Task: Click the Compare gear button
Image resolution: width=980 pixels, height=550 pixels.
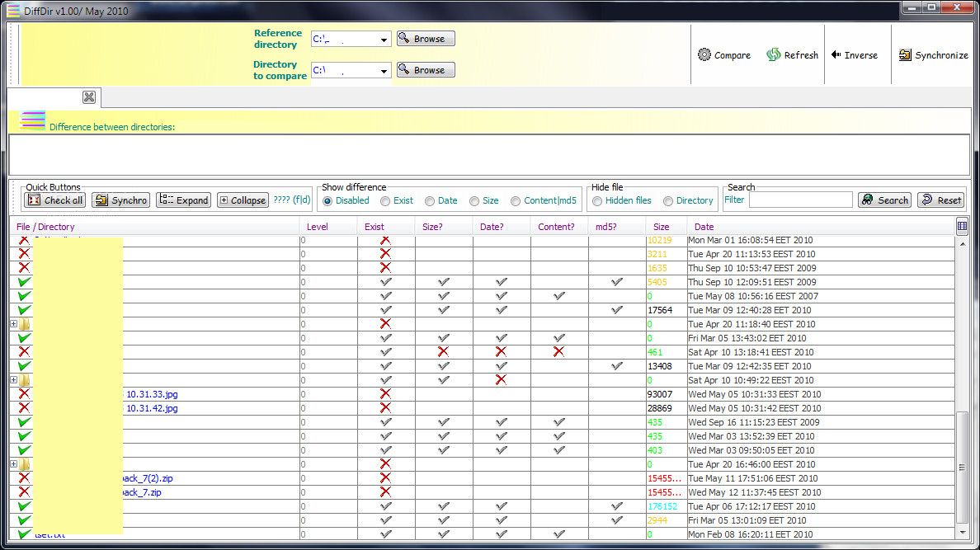Action: click(723, 55)
